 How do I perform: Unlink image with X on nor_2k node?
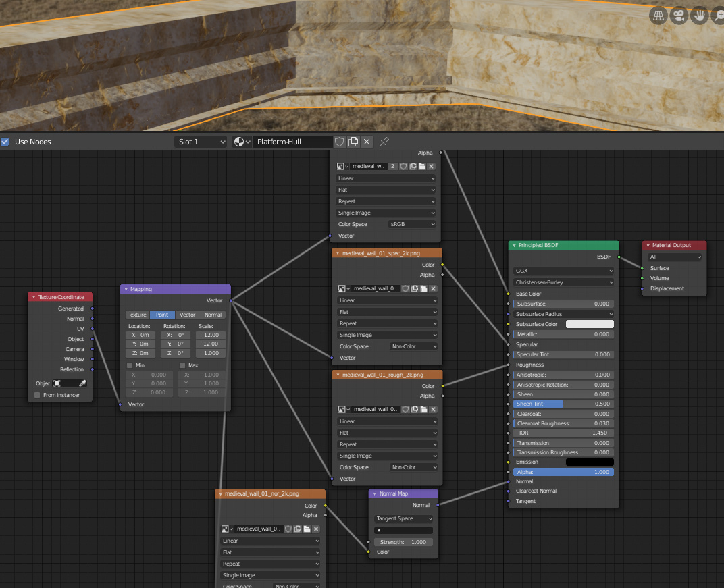coord(316,529)
